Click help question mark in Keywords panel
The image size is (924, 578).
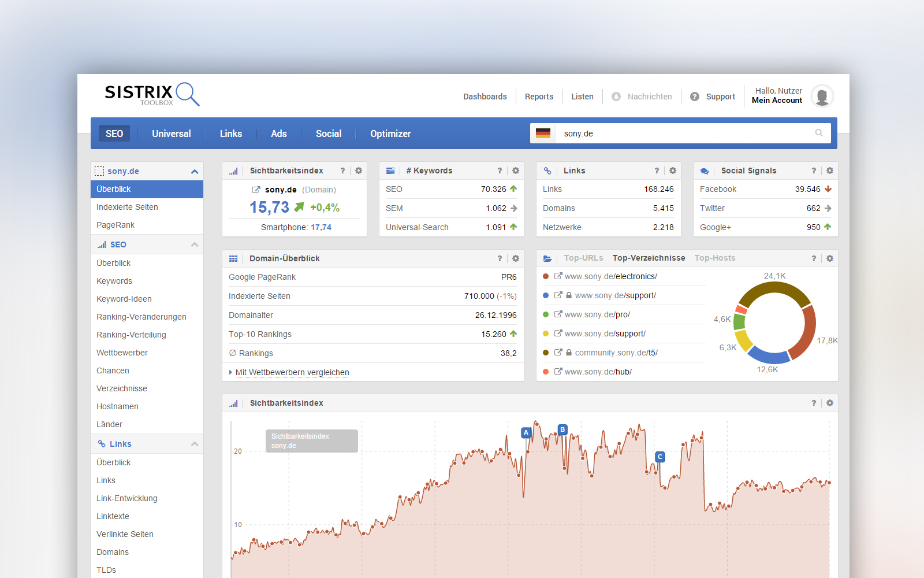click(x=500, y=171)
